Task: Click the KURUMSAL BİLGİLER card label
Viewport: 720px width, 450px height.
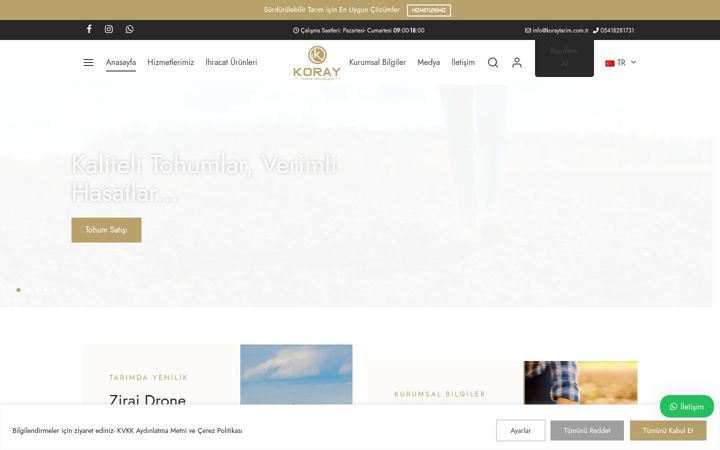Action: pyautogui.click(x=440, y=394)
